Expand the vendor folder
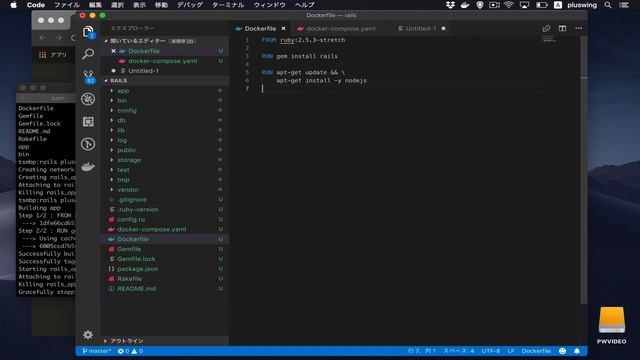The image size is (640, 360). pyautogui.click(x=128, y=190)
